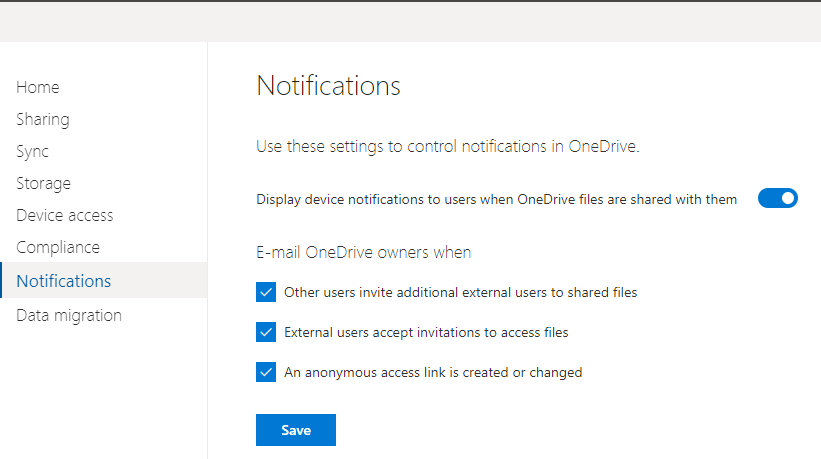Viewport: 821px width, 459px height.
Task: Click the 'Use these settings' description text
Action: (x=447, y=146)
